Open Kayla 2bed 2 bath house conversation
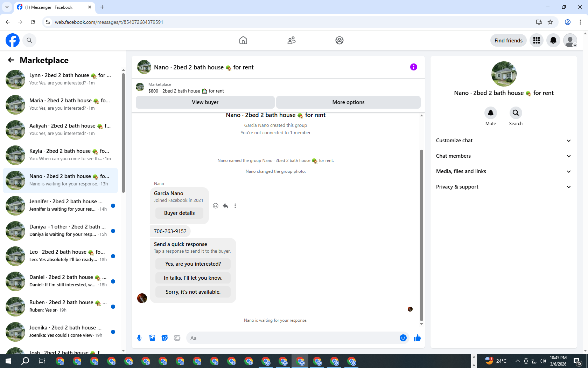 pos(60,155)
